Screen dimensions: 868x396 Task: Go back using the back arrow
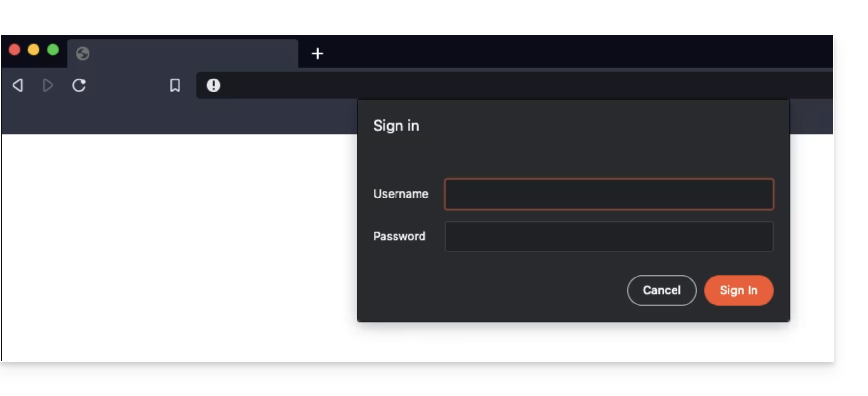point(18,85)
